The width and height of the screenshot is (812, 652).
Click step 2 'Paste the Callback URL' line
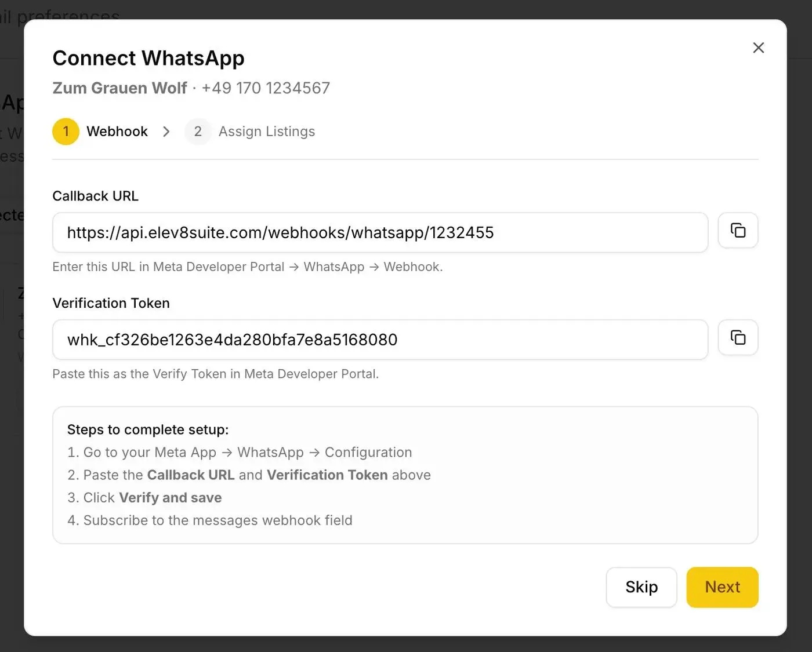point(249,475)
